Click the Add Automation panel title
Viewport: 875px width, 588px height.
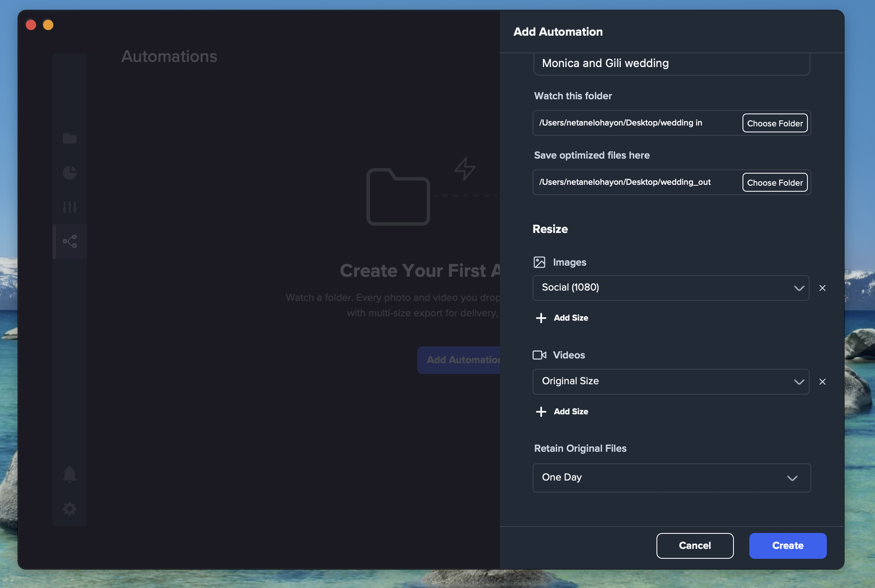point(558,32)
